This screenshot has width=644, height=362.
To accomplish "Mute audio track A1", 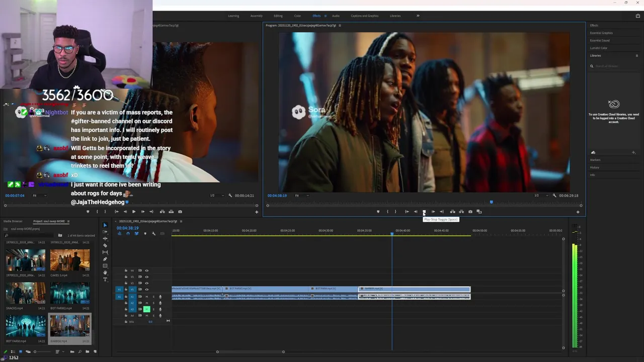I will [x=147, y=297].
